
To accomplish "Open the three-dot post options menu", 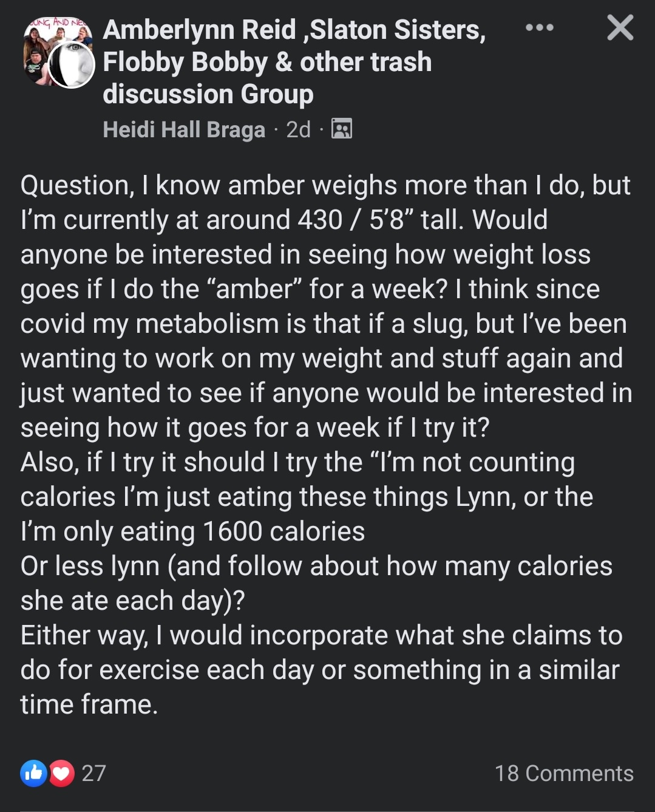I will pos(539,28).
